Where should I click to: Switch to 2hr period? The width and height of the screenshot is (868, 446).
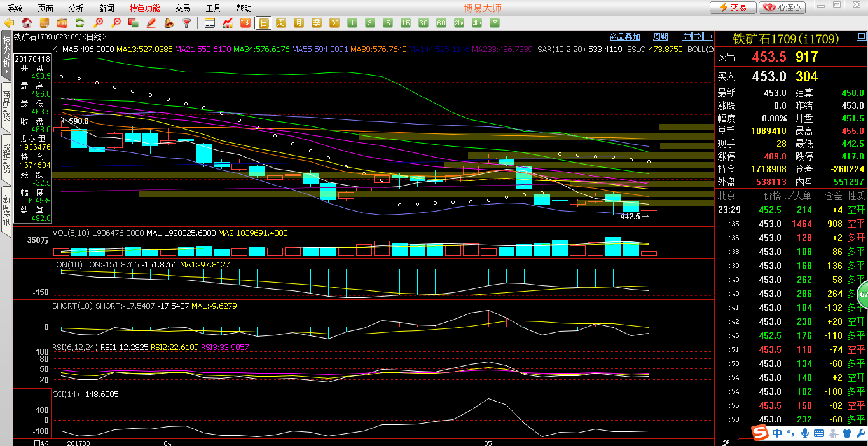459,23
